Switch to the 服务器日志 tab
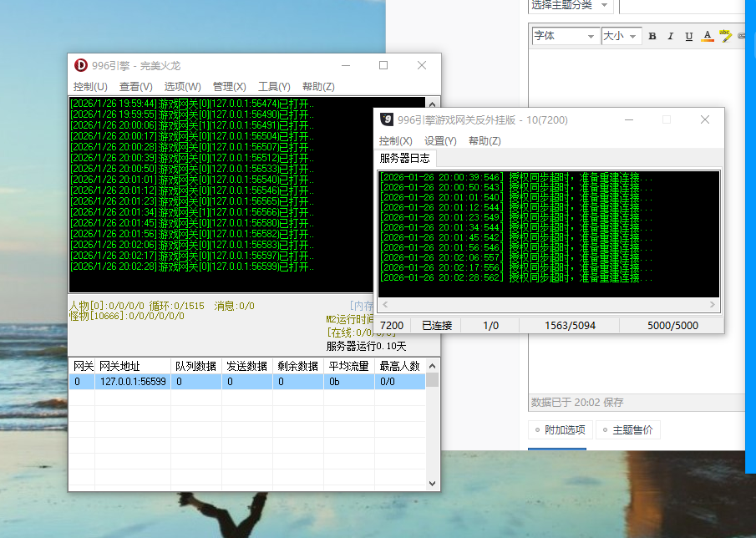The width and height of the screenshot is (756, 538). pos(405,158)
